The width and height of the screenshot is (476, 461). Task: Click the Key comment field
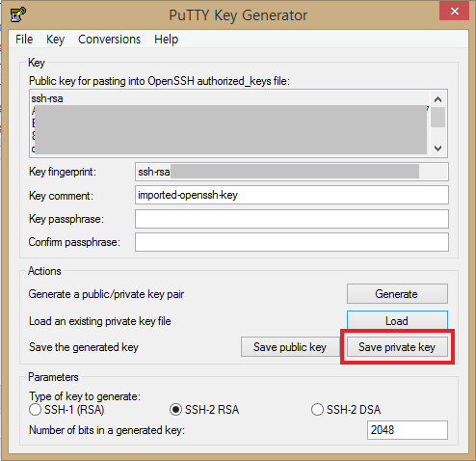point(292,195)
